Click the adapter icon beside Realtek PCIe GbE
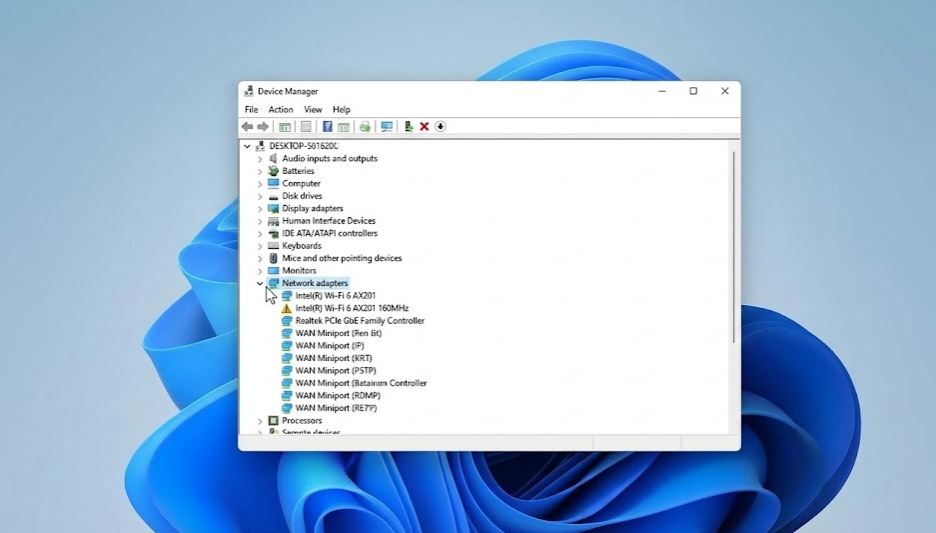Image resolution: width=936 pixels, height=533 pixels. point(287,321)
